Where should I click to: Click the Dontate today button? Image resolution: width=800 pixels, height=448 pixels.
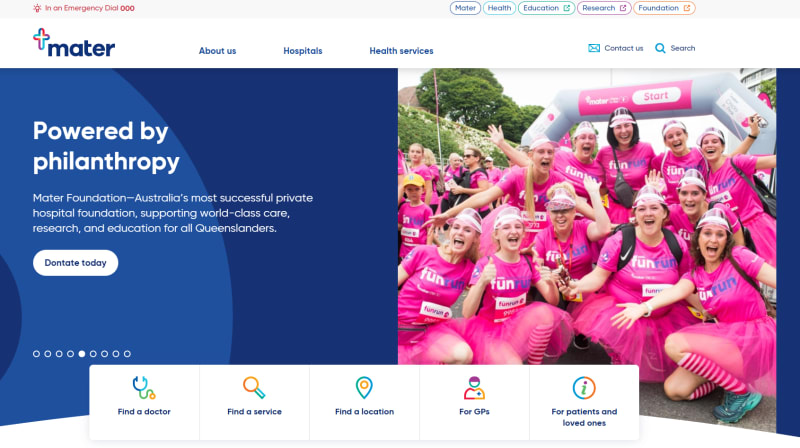(x=76, y=263)
